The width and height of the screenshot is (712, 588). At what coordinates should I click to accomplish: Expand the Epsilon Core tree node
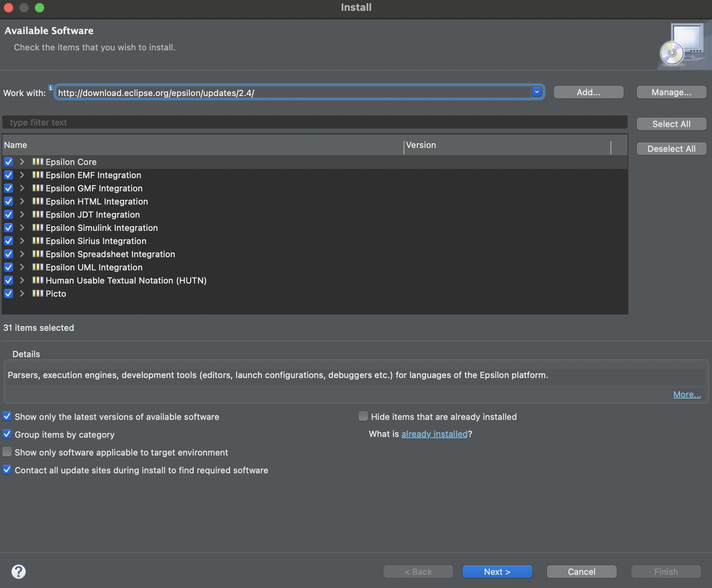click(22, 162)
